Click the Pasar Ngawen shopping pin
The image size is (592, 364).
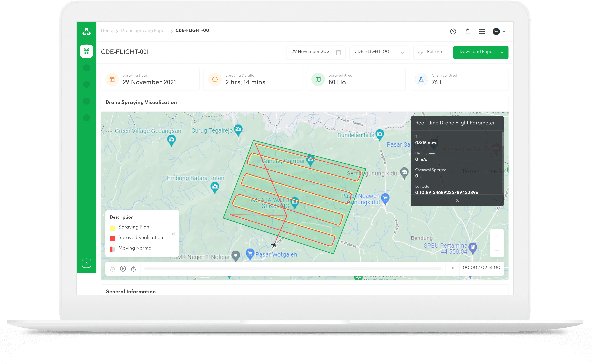click(385, 199)
